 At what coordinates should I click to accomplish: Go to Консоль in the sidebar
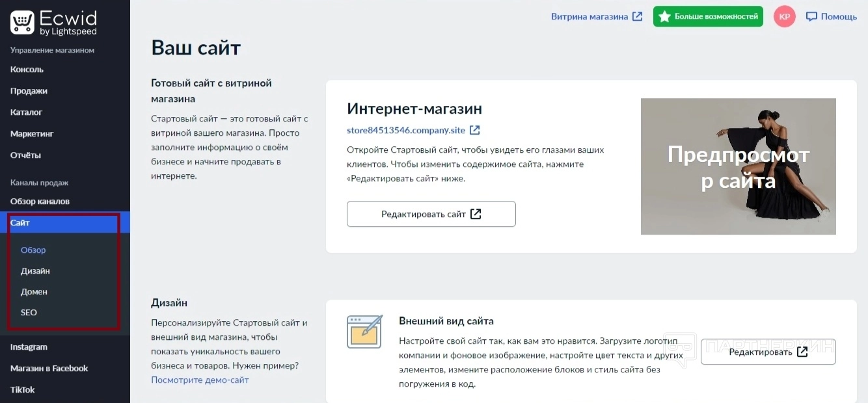coord(27,70)
